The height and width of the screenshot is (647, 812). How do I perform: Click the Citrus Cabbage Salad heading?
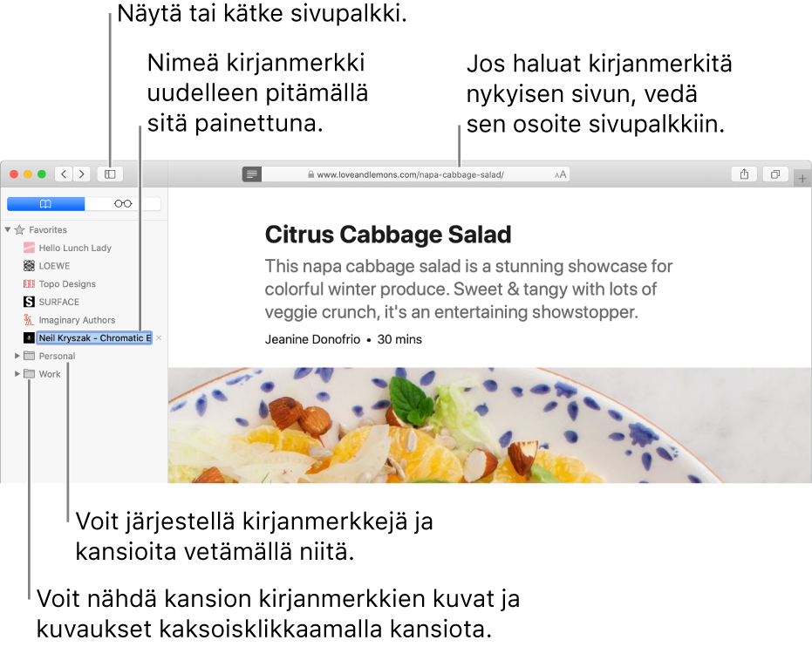point(388,235)
